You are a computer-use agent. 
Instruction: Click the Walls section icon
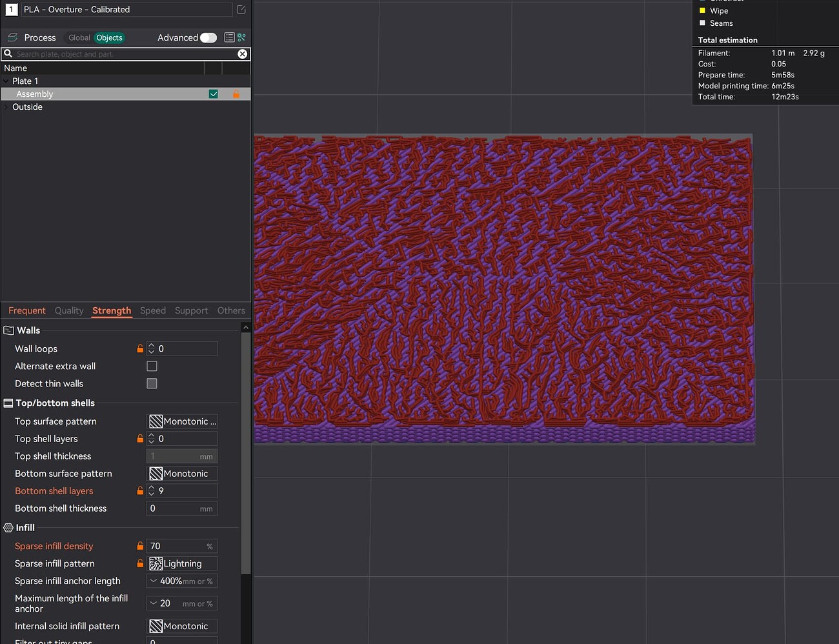(x=8, y=330)
